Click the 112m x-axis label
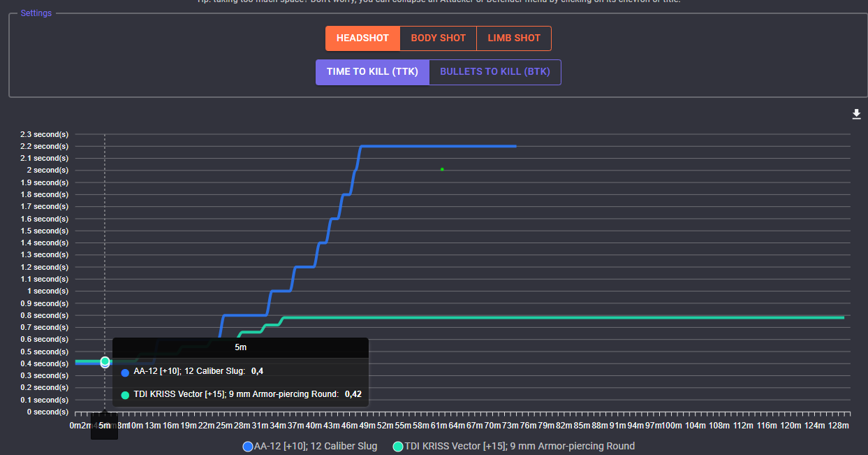Screen dimensions: 868x455 pos(744,426)
